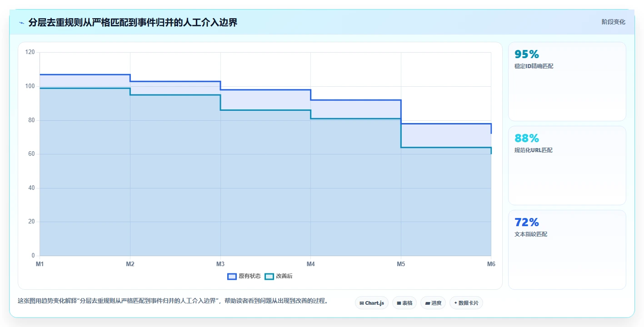
Task: Open the 88% 规范化URL匹配 card
Action: [567, 165]
